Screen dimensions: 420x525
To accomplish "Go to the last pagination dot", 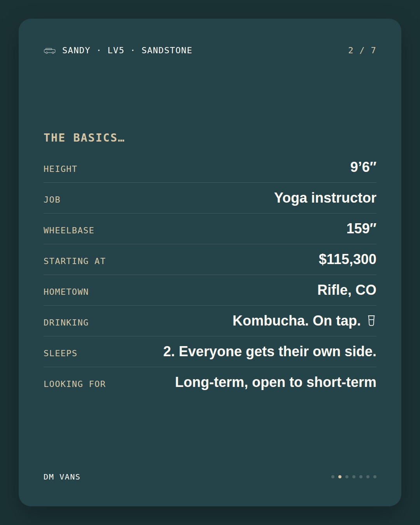I will point(375,477).
